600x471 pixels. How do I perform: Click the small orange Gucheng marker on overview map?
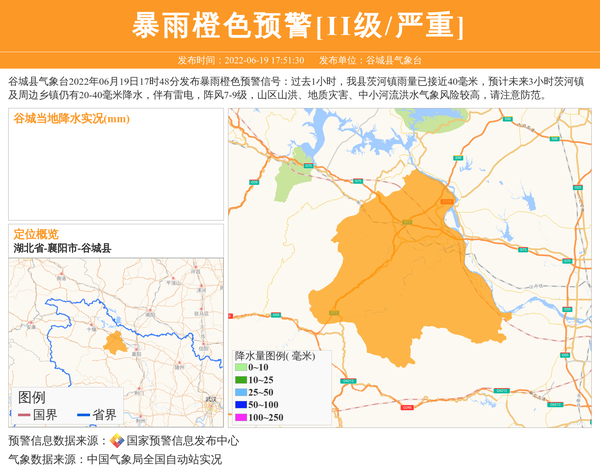[116, 342]
